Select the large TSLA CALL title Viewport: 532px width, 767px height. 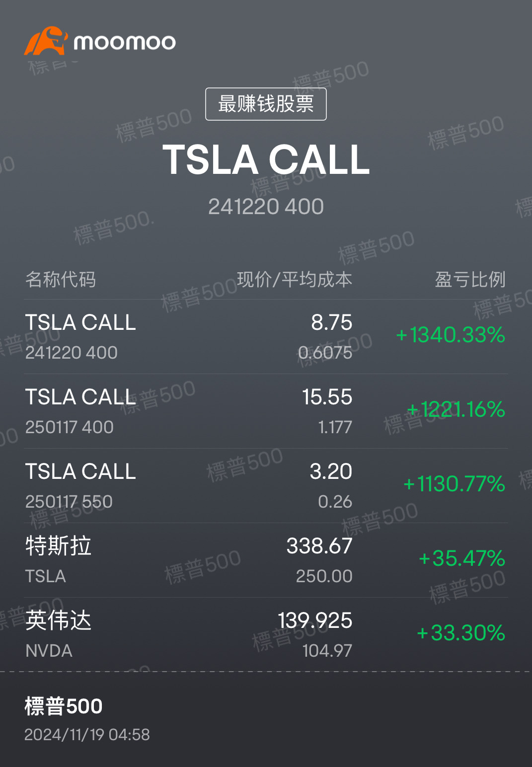266,160
